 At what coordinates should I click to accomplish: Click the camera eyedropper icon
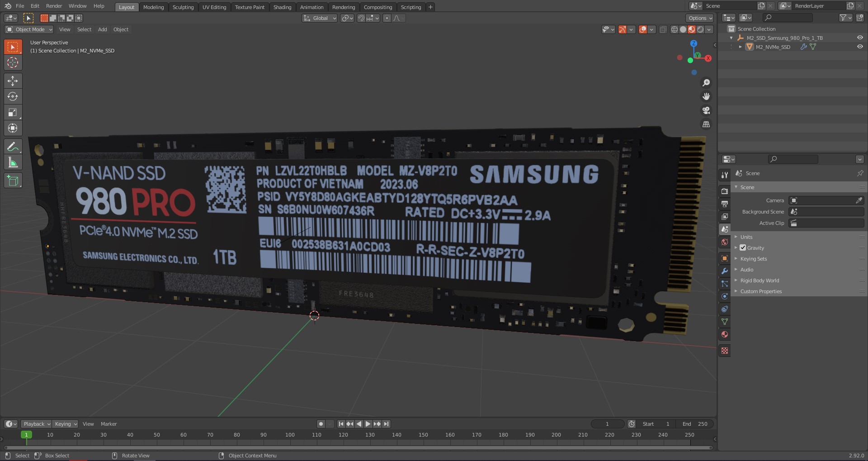click(859, 200)
